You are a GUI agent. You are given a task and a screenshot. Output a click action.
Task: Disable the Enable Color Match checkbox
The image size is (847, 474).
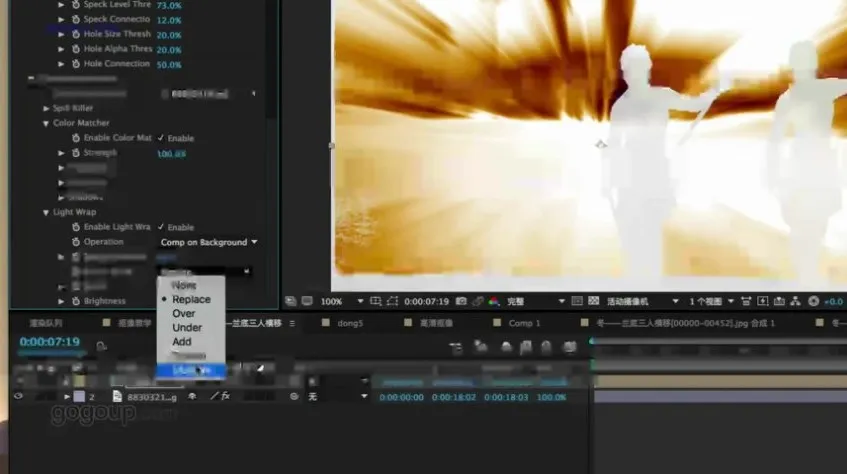(161, 138)
